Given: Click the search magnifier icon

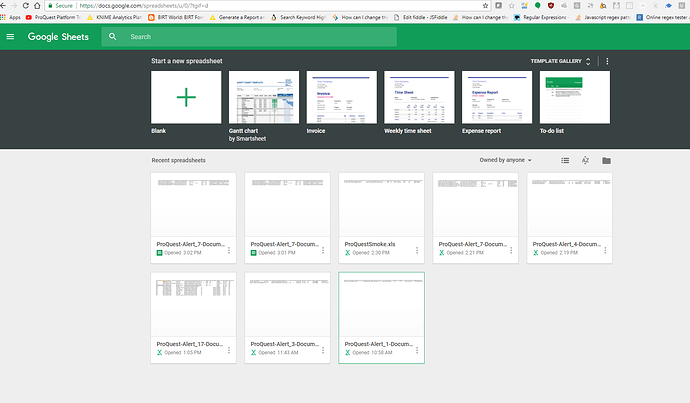Looking at the screenshot, I should 113,37.
